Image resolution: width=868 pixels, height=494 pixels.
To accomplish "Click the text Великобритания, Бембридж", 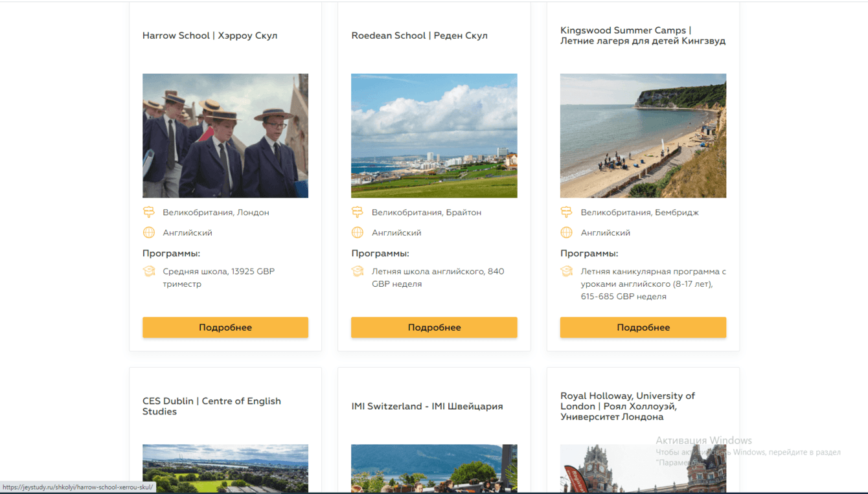I will (x=640, y=212).
